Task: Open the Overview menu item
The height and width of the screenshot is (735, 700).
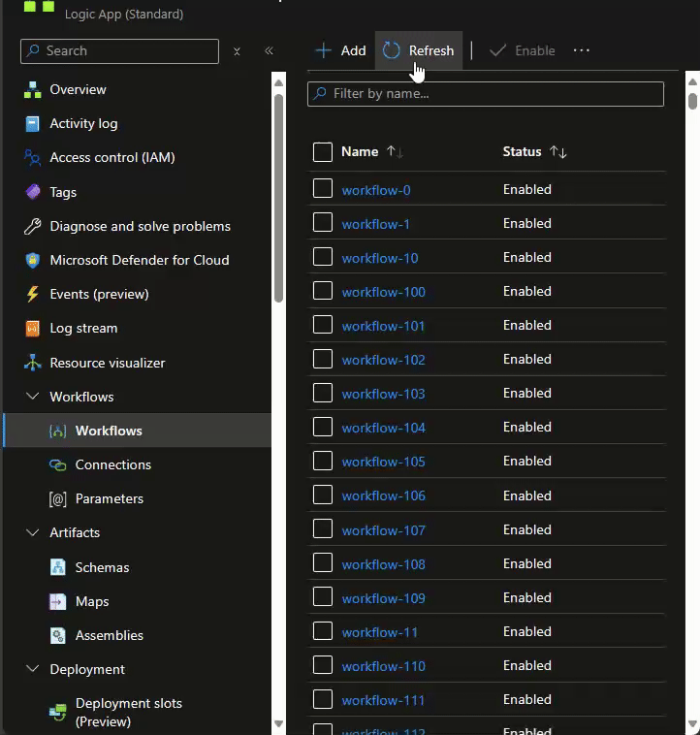Action: [78, 89]
